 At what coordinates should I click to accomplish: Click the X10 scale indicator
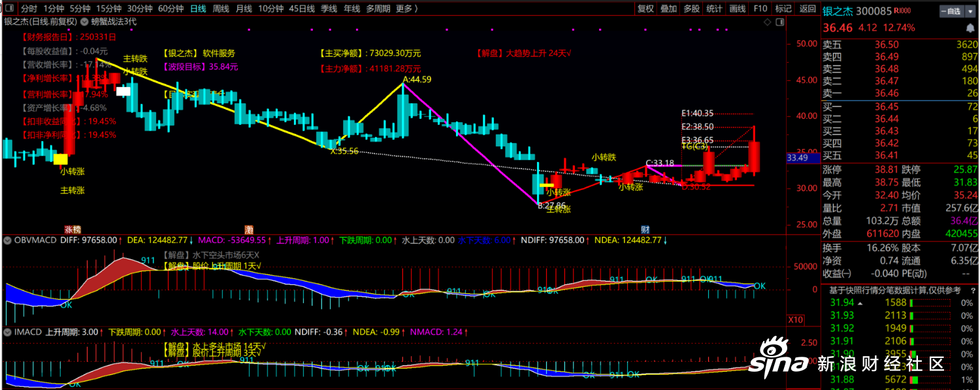tap(796, 320)
